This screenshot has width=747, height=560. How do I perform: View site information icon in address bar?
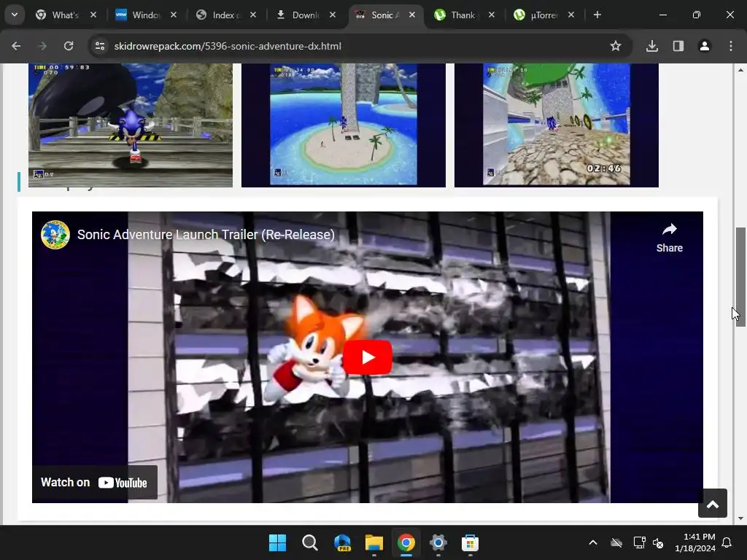tap(99, 46)
